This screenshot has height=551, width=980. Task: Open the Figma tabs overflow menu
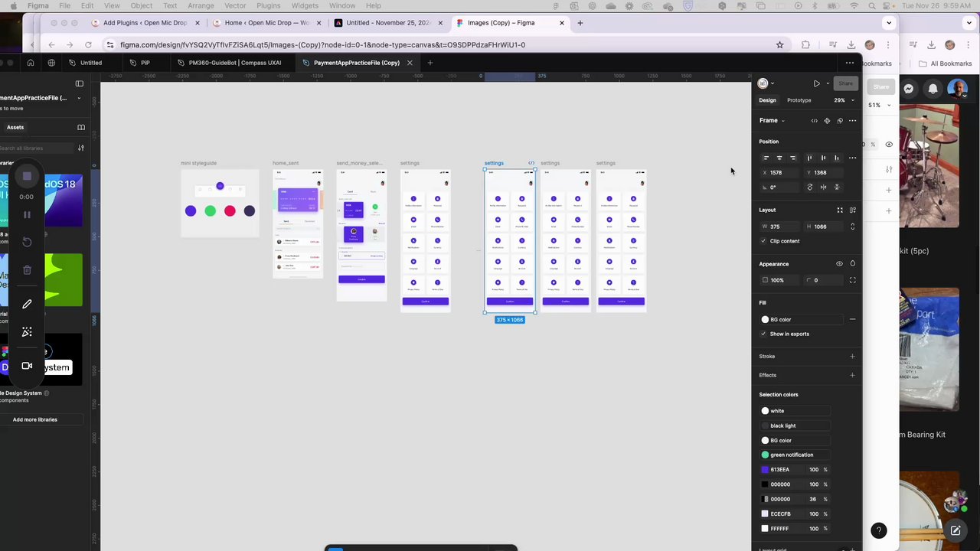click(x=850, y=63)
